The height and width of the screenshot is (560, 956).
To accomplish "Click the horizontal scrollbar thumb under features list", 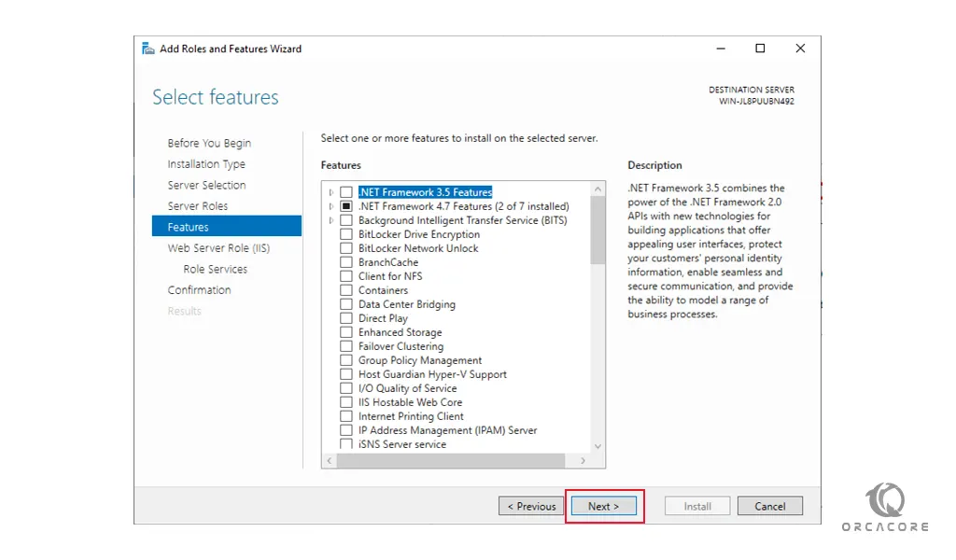I will (451, 461).
